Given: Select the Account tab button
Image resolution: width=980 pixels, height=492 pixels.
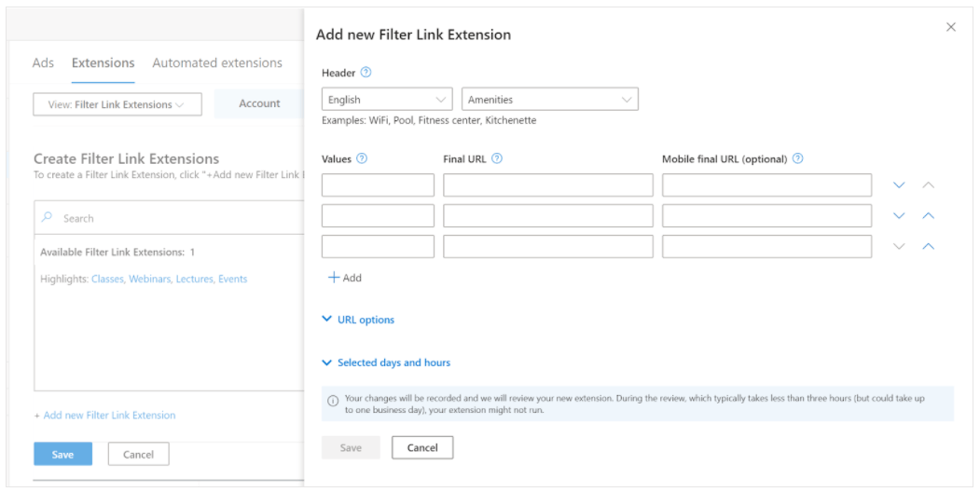Looking at the screenshot, I should (x=259, y=103).
